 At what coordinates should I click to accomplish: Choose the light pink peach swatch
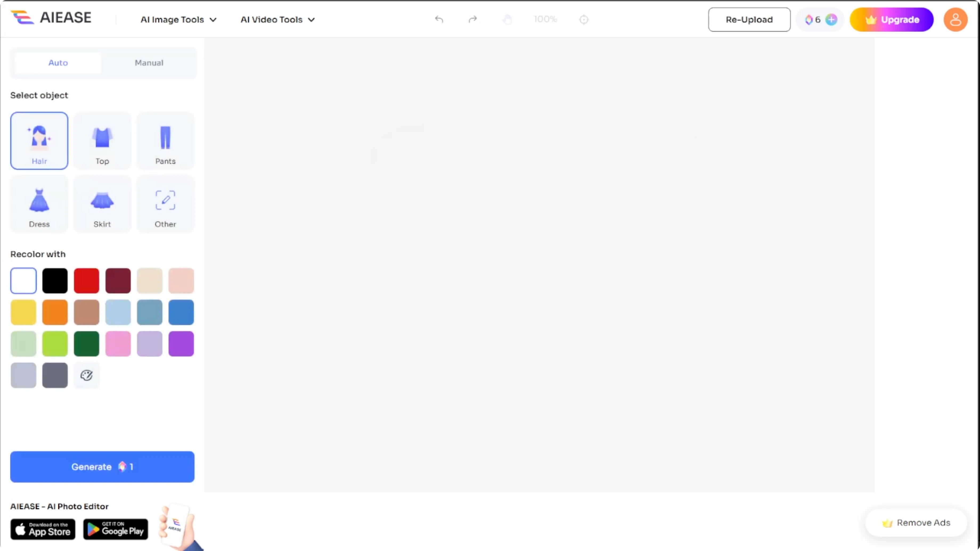click(x=181, y=281)
